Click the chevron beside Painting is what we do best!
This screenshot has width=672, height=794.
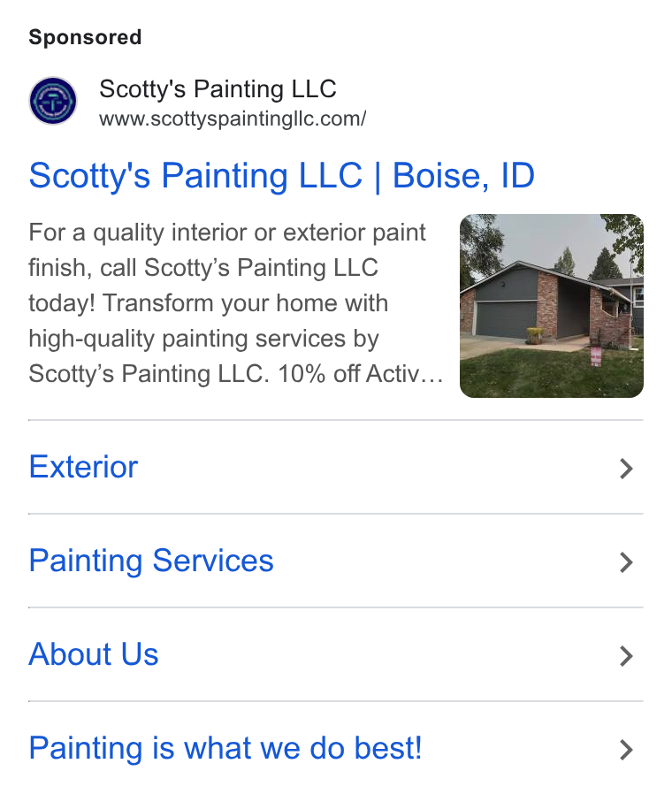point(626,750)
